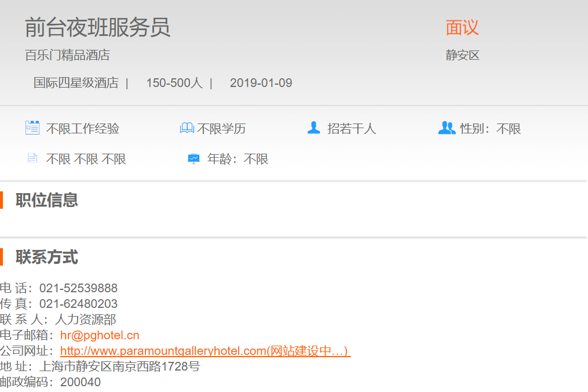Select the 职位信息 section heading
Screen dimensions: 588x392
coord(47,200)
